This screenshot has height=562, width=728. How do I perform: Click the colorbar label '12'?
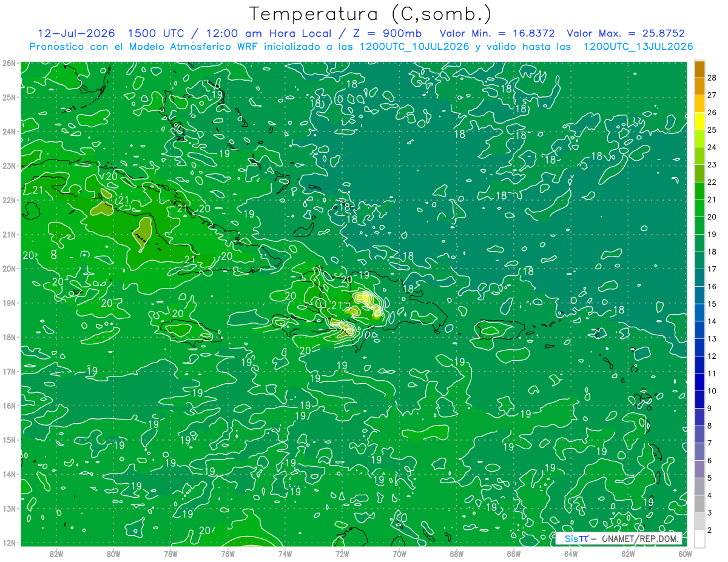pos(712,356)
